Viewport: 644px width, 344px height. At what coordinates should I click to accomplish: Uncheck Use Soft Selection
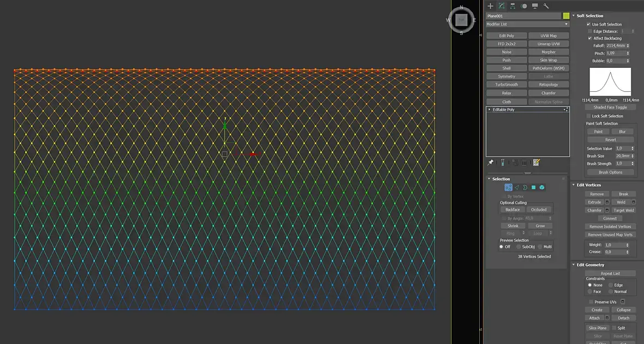tap(588, 25)
